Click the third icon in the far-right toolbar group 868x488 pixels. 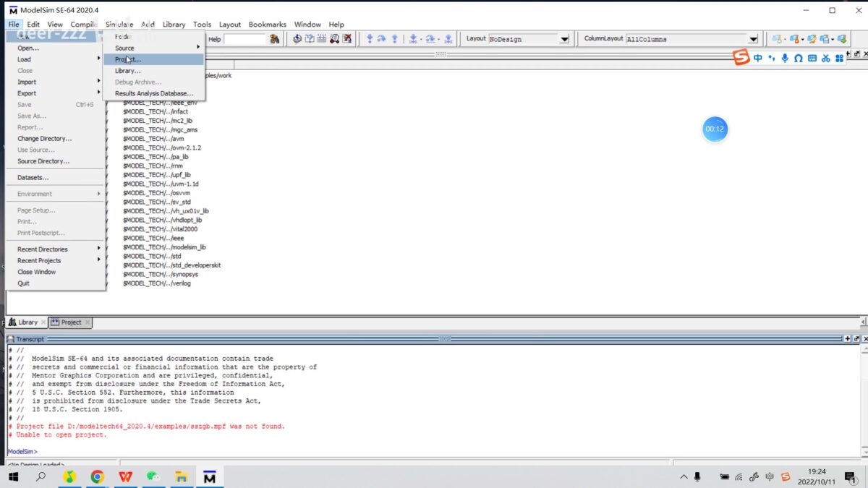812,39
